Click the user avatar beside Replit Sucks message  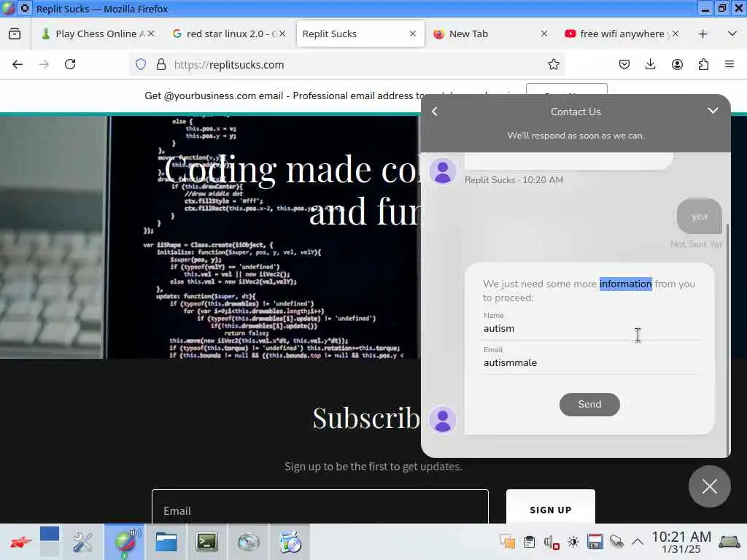point(443,171)
